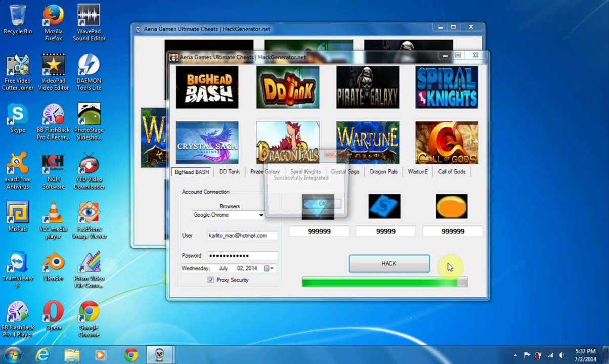The height and width of the screenshot is (364, 609).
Task: Click the Wartune game thumbnail
Action: click(368, 143)
